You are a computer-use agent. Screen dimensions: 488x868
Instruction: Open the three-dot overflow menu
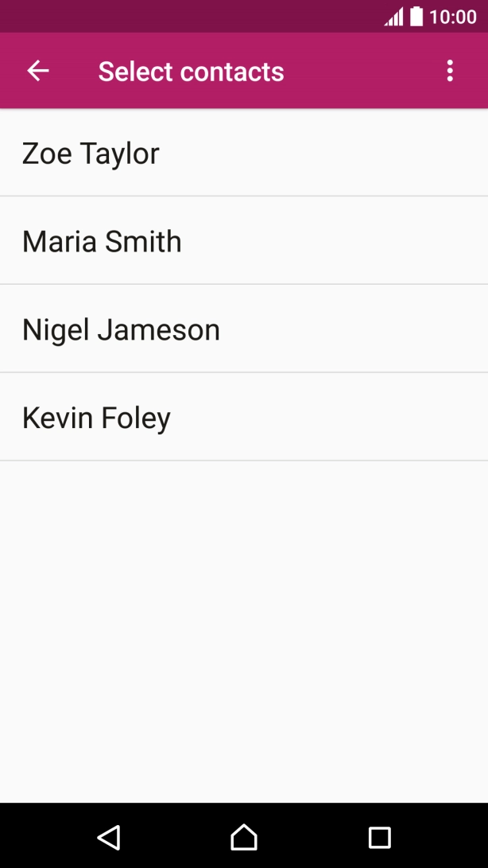point(450,71)
